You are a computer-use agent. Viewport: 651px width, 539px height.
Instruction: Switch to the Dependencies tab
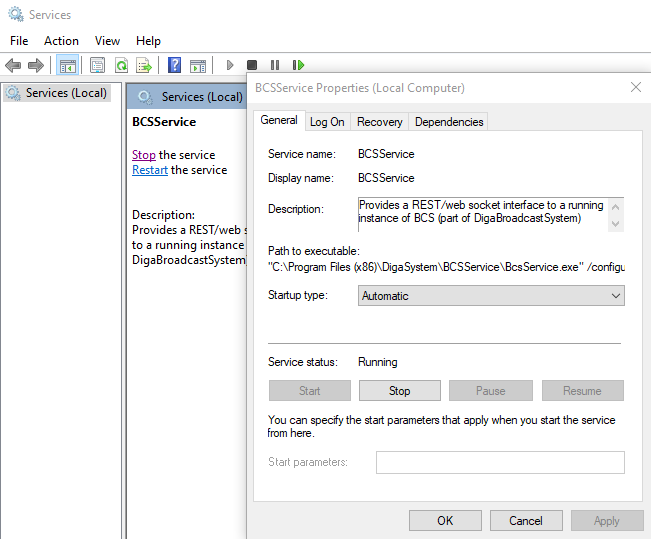pos(449,122)
